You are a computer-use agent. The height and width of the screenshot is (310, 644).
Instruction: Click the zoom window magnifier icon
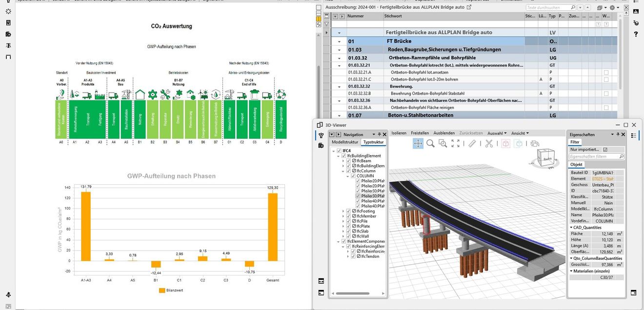click(443, 143)
